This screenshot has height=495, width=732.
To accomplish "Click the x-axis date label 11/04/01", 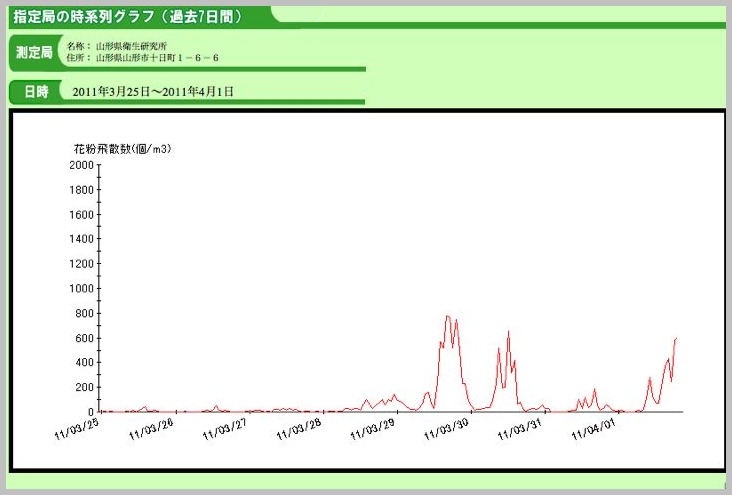I will point(594,429).
